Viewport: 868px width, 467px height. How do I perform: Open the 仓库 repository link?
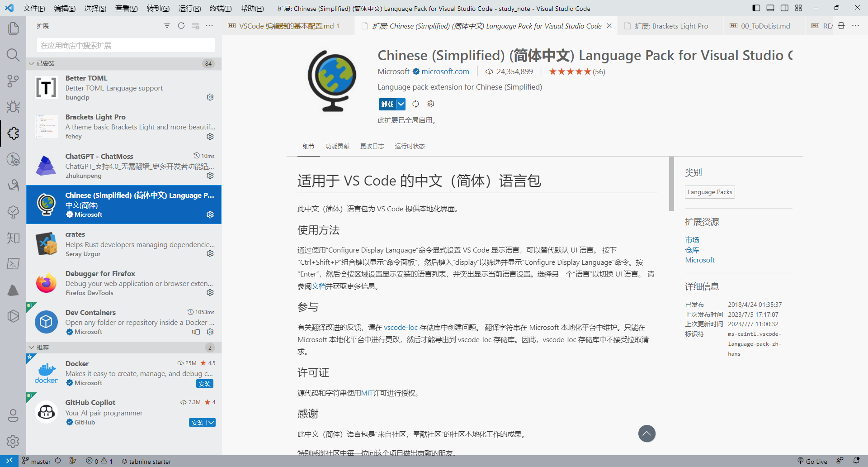coord(692,250)
